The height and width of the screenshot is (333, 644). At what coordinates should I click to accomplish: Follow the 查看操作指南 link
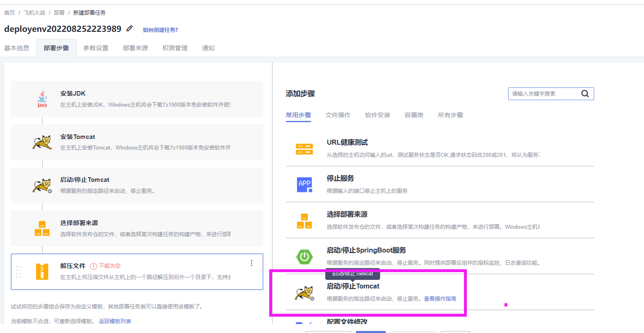pyautogui.click(x=440, y=299)
